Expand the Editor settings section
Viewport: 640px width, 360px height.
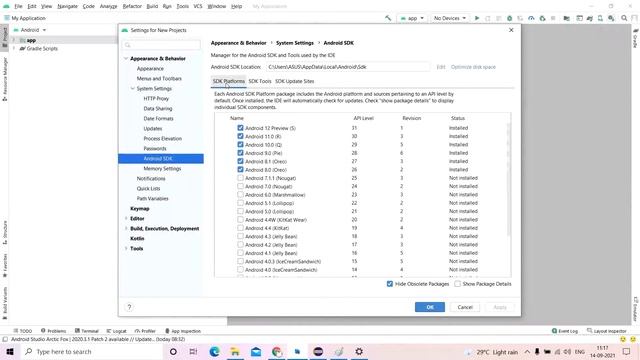pyautogui.click(x=126, y=219)
